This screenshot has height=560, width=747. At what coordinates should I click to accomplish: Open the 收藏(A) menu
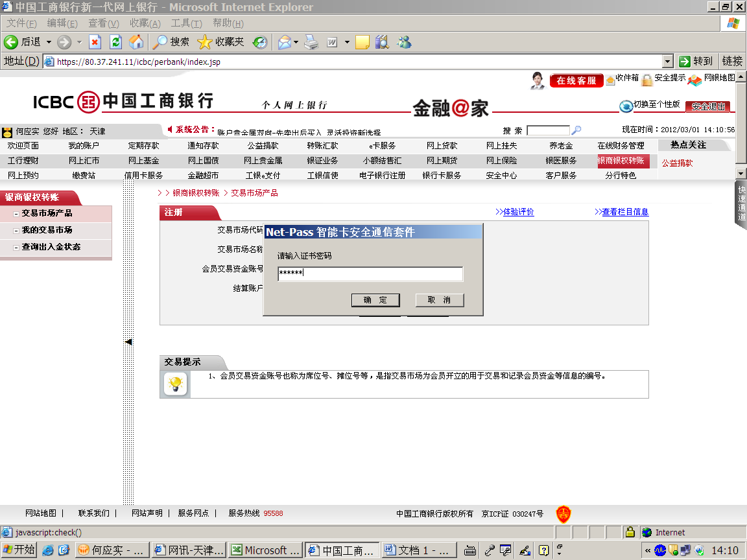[x=145, y=23]
